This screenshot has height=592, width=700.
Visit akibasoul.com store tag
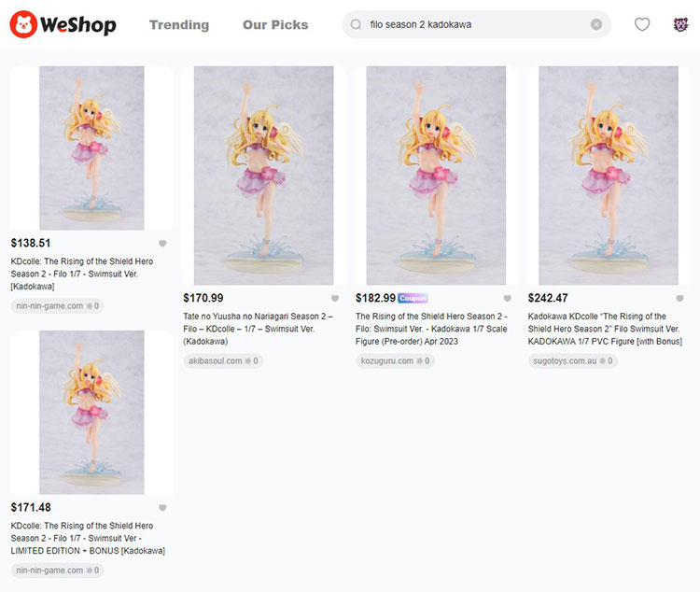point(223,361)
